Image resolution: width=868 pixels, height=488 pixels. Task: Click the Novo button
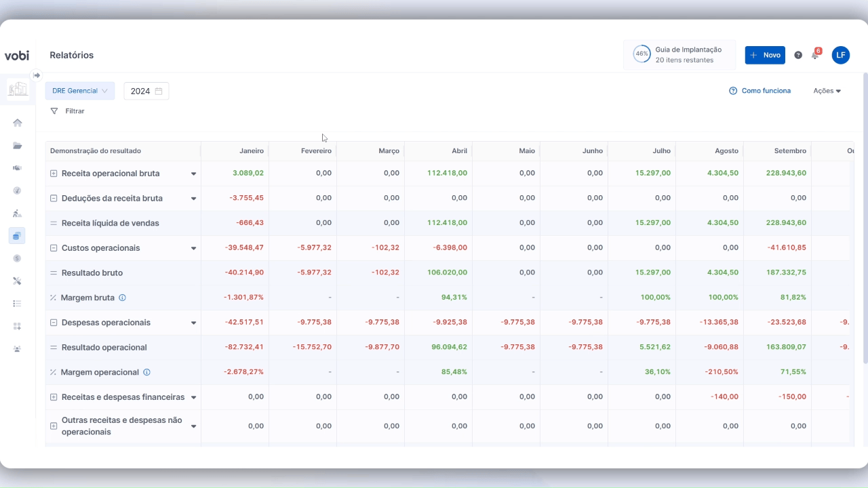pyautogui.click(x=765, y=55)
